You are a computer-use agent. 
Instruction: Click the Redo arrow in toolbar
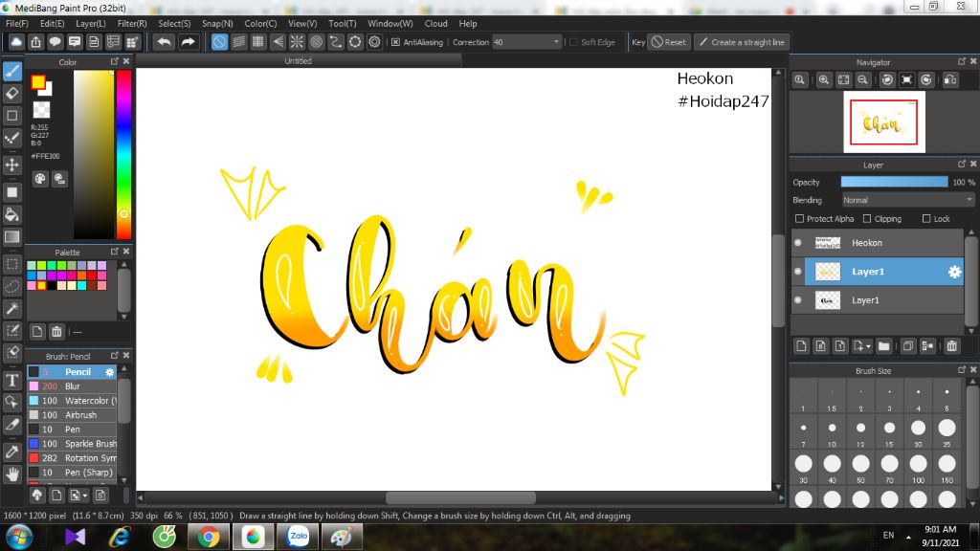click(188, 42)
